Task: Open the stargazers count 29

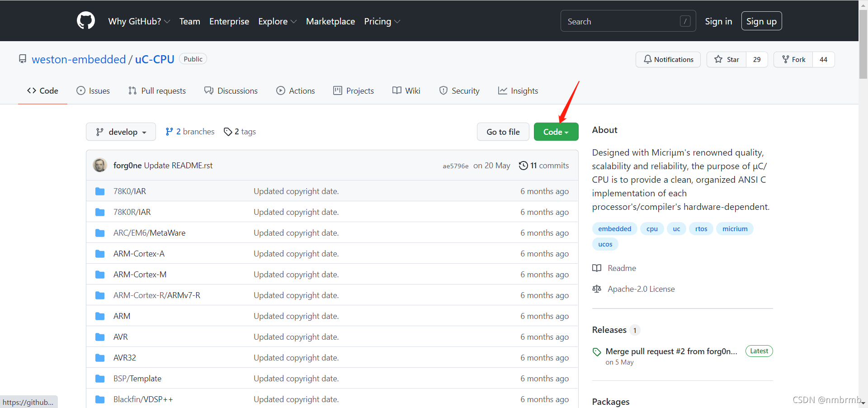Action: [757, 59]
